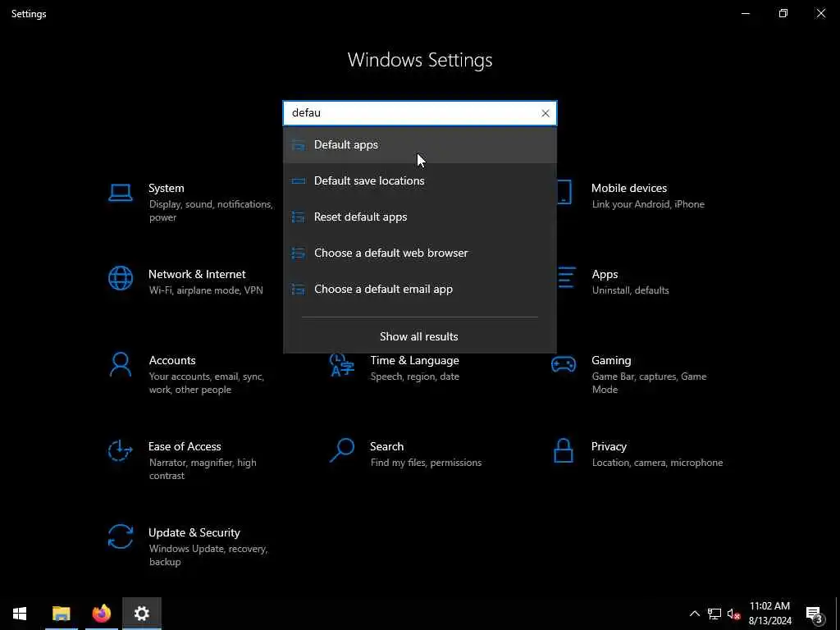Open the Ease of Access icon
This screenshot has height=630, width=840.
120,450
